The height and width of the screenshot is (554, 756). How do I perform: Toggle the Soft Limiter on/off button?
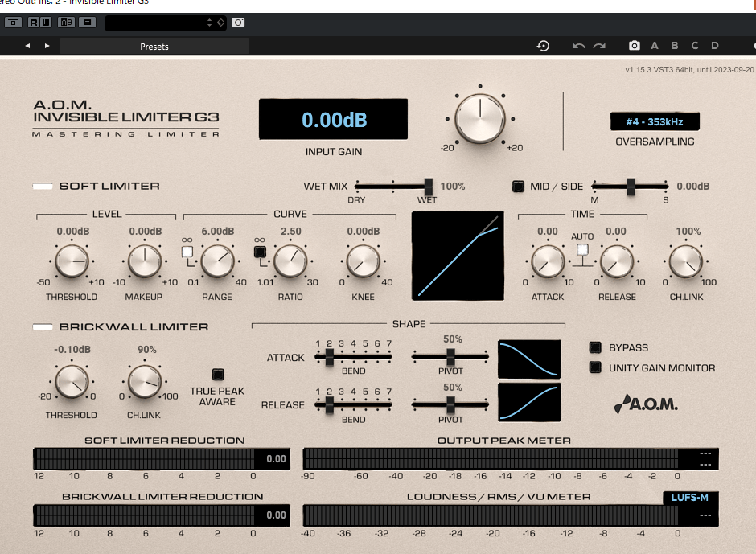click(42, 187)
